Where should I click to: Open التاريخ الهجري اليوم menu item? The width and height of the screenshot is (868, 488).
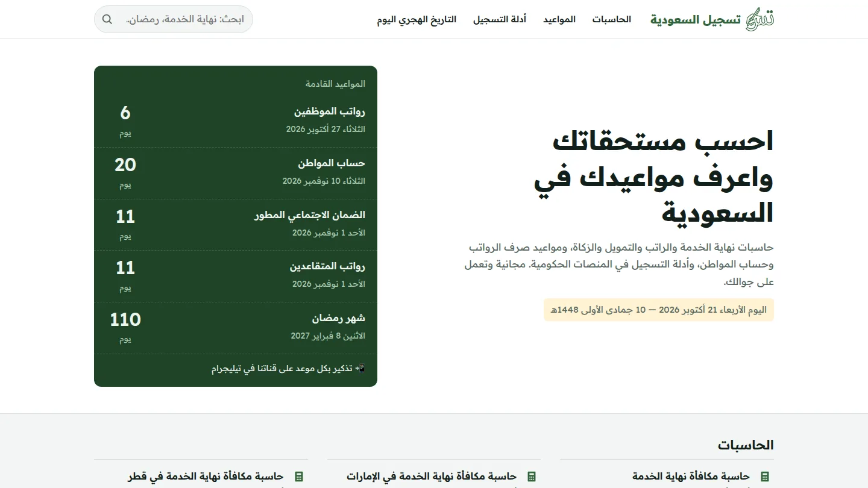click(417, 19)
